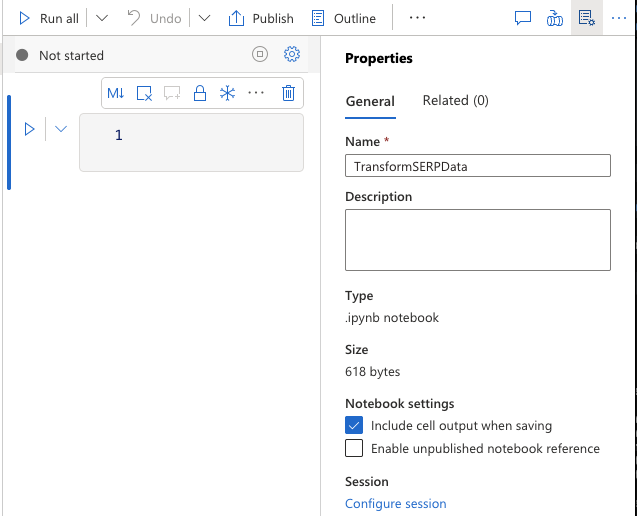Viewport: 637px width, 516px height.
Task: Click the Not started status text
Action: click(72, 55)
